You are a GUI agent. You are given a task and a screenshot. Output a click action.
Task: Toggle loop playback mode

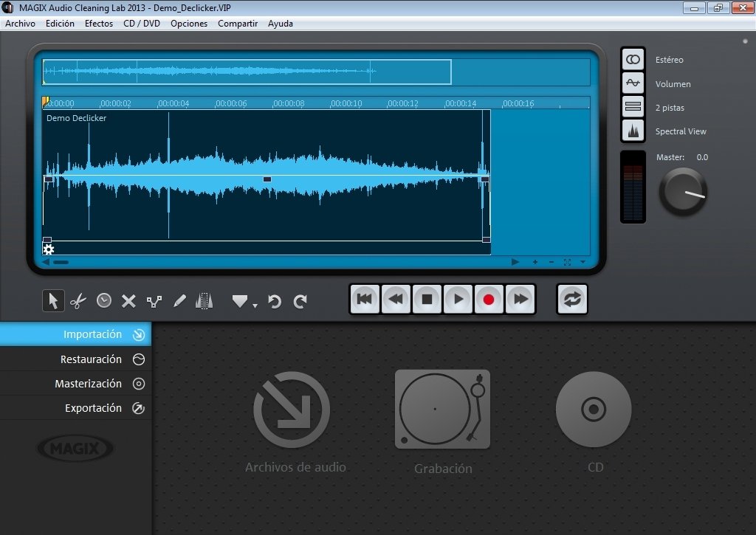tap(572, 300)
